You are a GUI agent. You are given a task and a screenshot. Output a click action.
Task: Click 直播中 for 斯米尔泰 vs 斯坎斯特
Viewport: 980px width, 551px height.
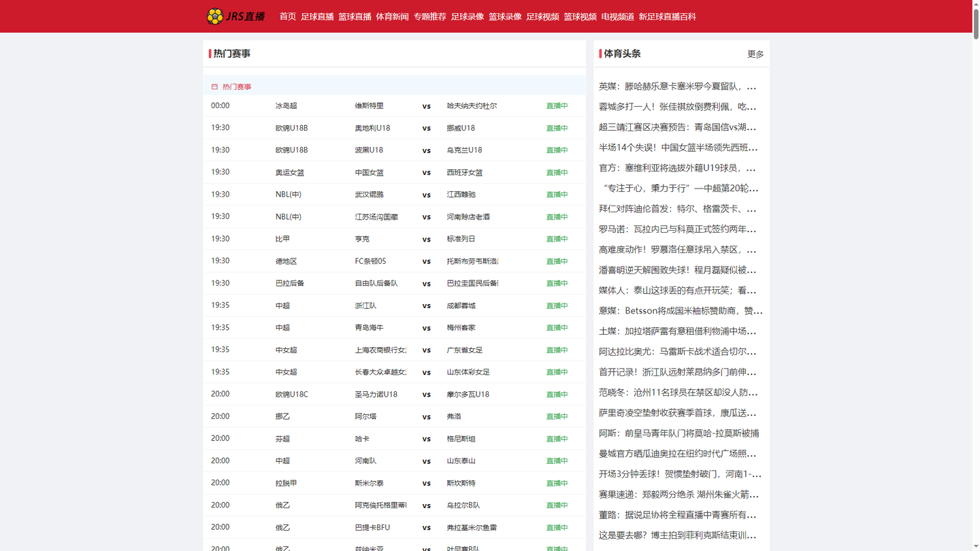tap(557, 483)
